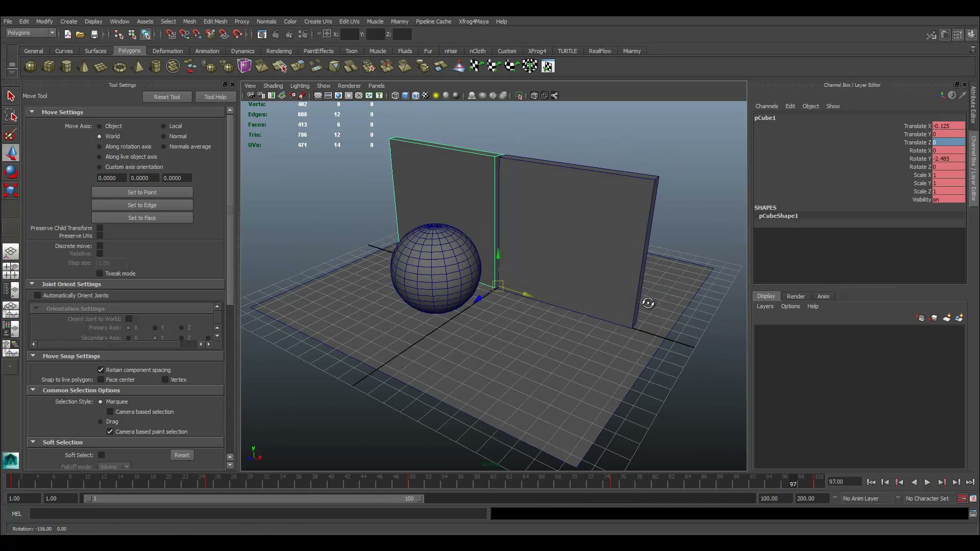Create a polygon cone from shelf
Screen dimensions: 980x551
click(84, 66)
